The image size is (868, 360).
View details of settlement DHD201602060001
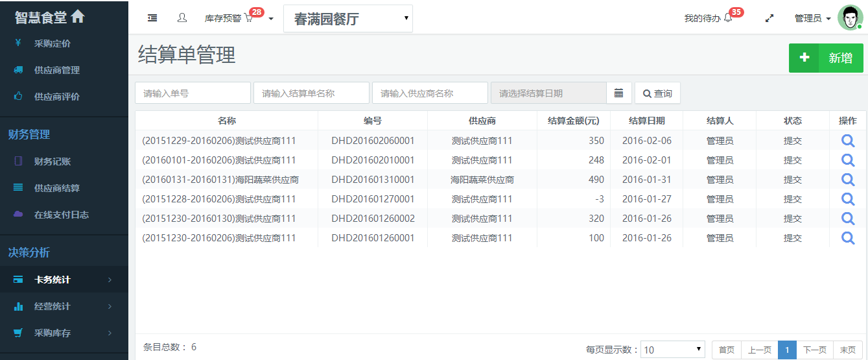[847, 141]
